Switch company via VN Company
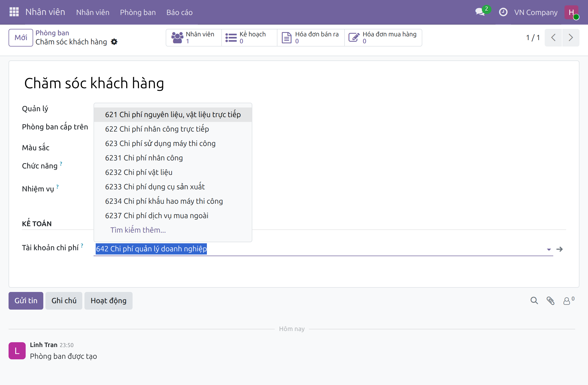The width and height of the screenshot is (588, 385). 536,12
